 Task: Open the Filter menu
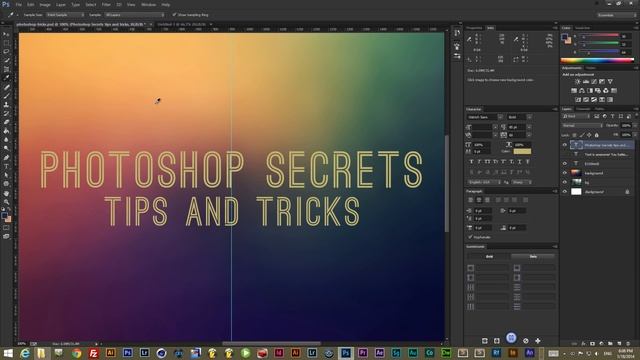106,4
